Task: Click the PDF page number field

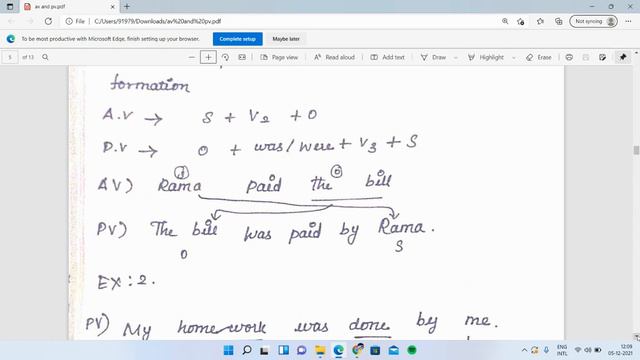Action: tap(10, 57)
